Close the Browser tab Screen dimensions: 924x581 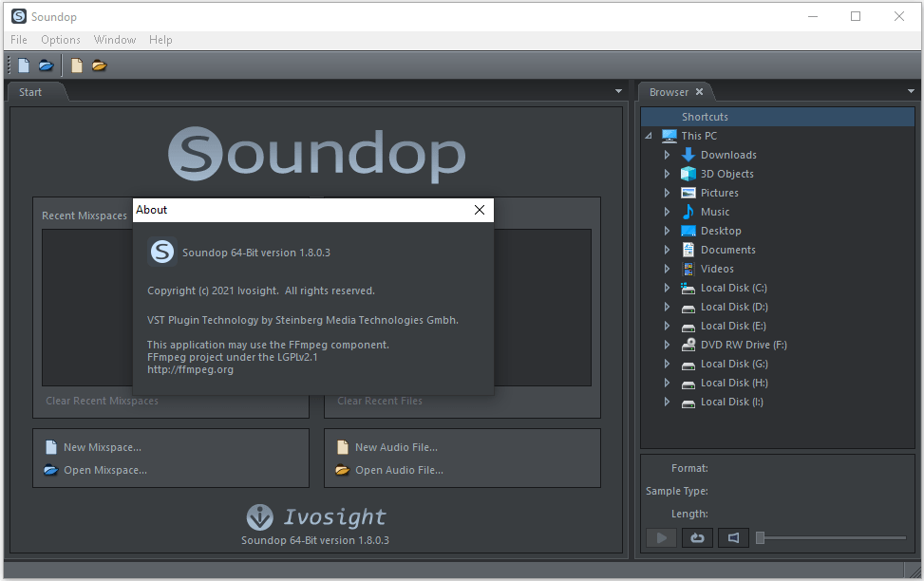point(700,91)
